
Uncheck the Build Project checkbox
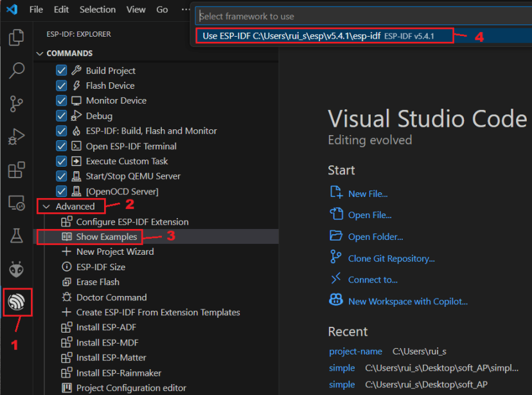(x=61, y=71)
